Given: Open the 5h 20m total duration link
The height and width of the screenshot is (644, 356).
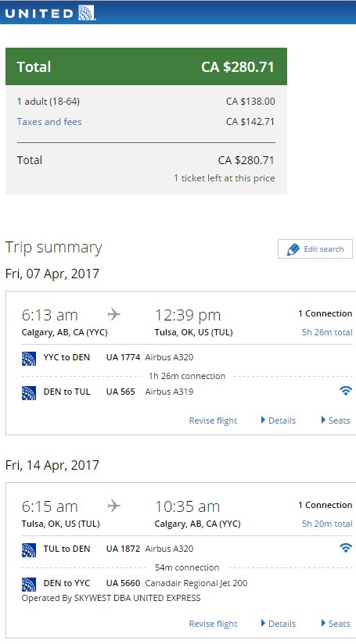Looking at the screenshot, I should (x=327, y=524).
